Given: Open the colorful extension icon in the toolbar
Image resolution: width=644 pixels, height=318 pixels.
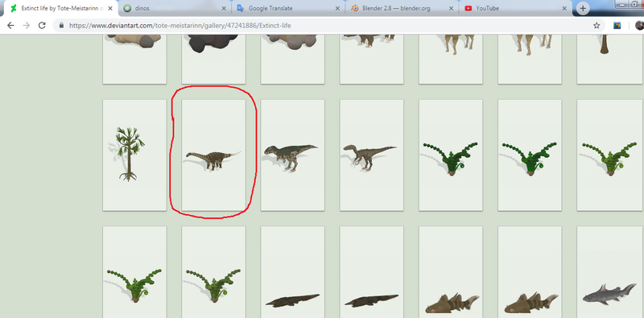Looking at the screenshot, I should pos(617,26).
